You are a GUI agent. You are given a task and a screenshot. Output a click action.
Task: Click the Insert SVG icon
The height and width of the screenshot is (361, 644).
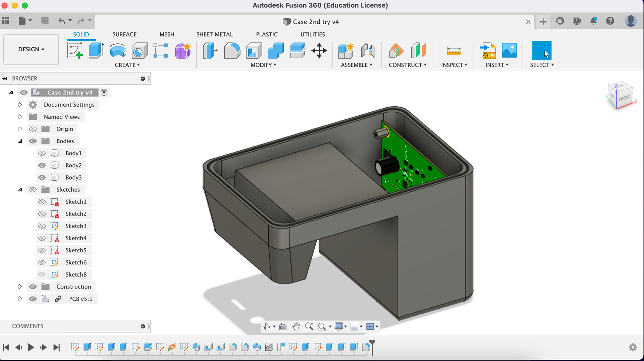click(x=488, y=50)
